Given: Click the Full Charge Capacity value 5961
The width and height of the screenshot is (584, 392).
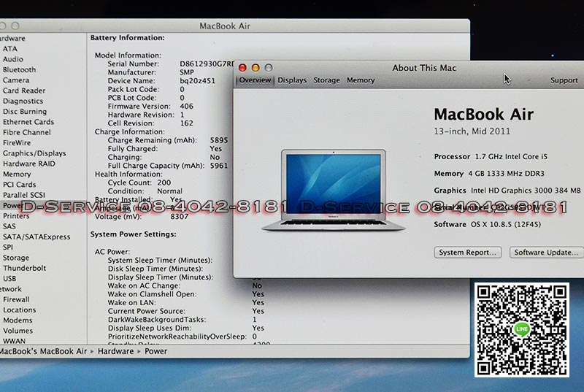Looking at the screenshot, I should click(218, 166).
